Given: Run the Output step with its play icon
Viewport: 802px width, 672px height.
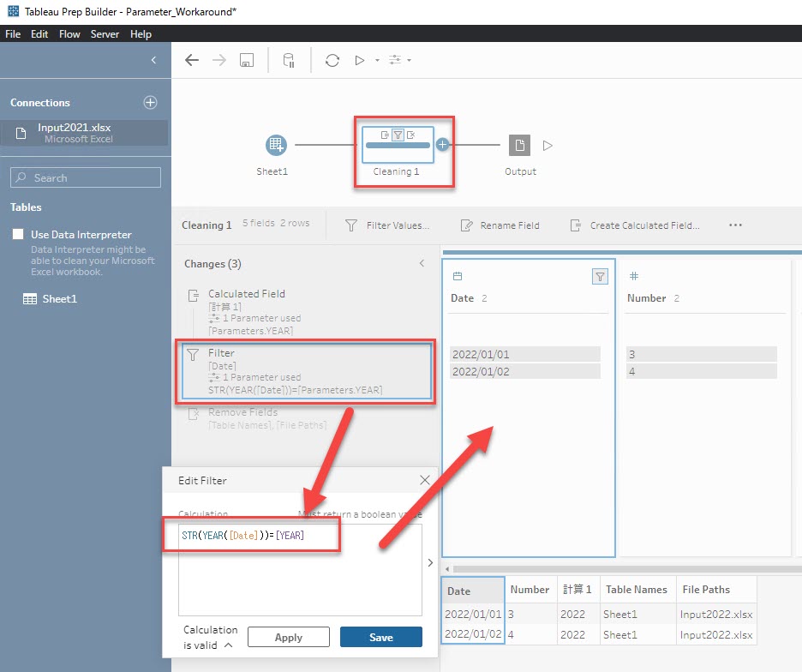Looking at the screenshot, I should 548,146.
